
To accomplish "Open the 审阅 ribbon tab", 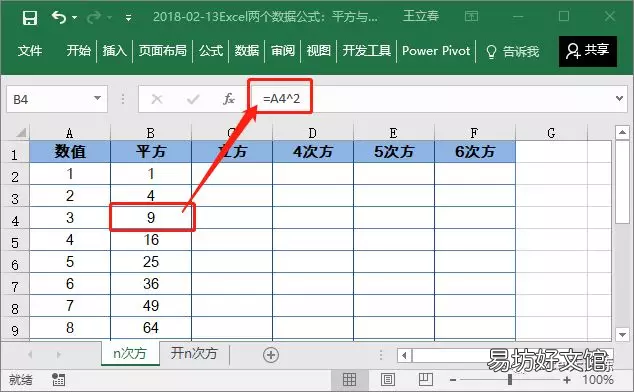I will click(x=283, y=51).
